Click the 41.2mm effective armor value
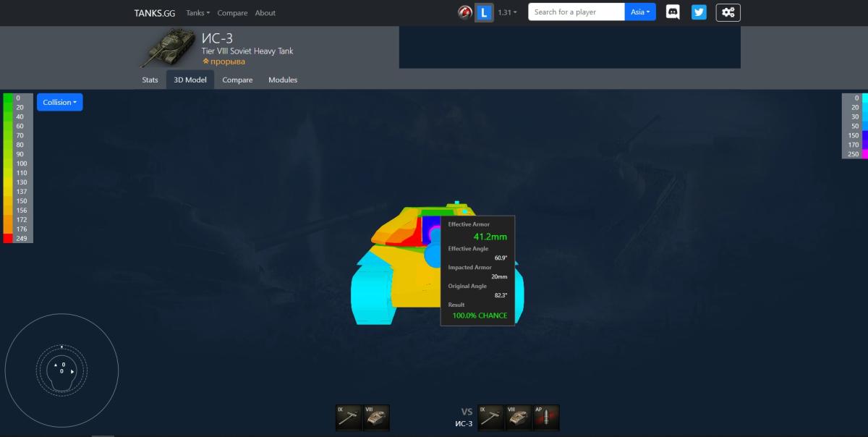 tap(490, 237)
